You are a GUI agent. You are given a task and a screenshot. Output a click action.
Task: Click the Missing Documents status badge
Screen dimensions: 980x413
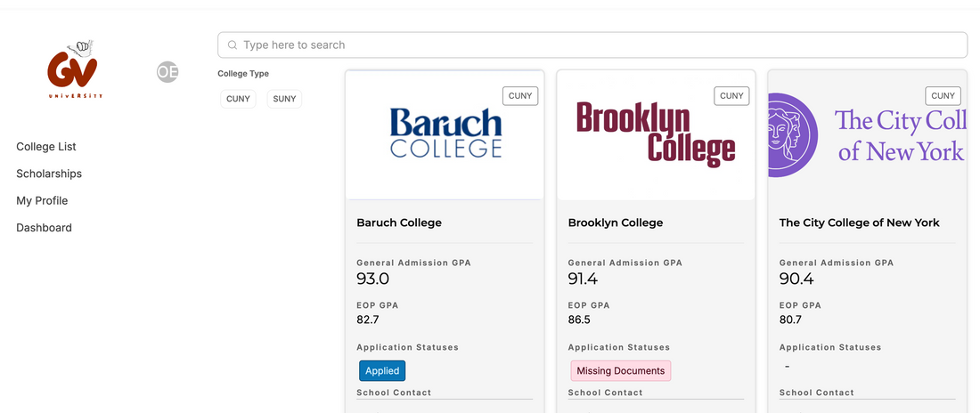pos(620,371)
